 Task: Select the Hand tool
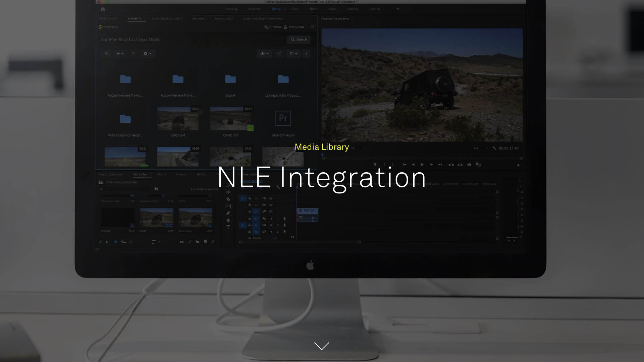click(x=228, y=220)
